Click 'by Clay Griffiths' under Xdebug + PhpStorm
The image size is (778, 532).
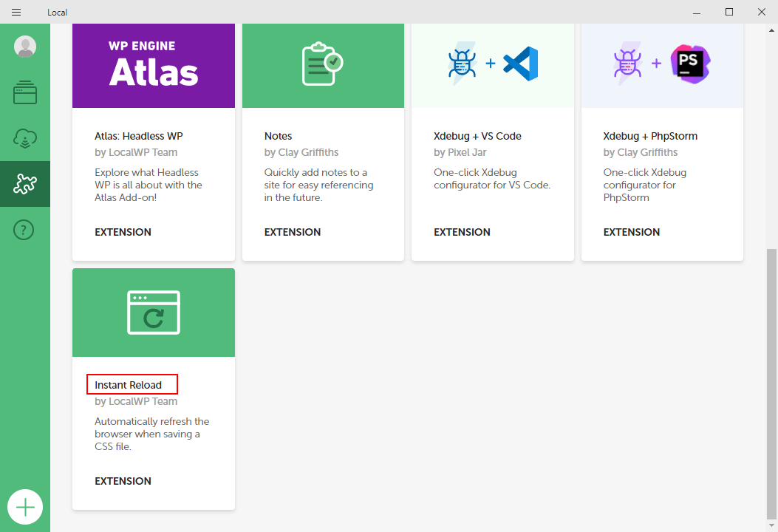click(x=640, y=152)
